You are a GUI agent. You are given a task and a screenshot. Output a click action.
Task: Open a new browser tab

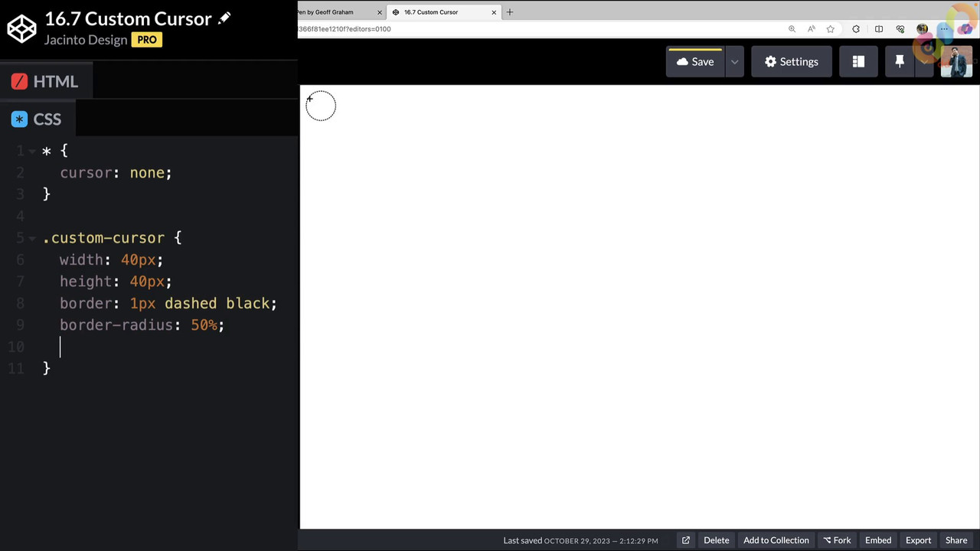coord(510,12)
